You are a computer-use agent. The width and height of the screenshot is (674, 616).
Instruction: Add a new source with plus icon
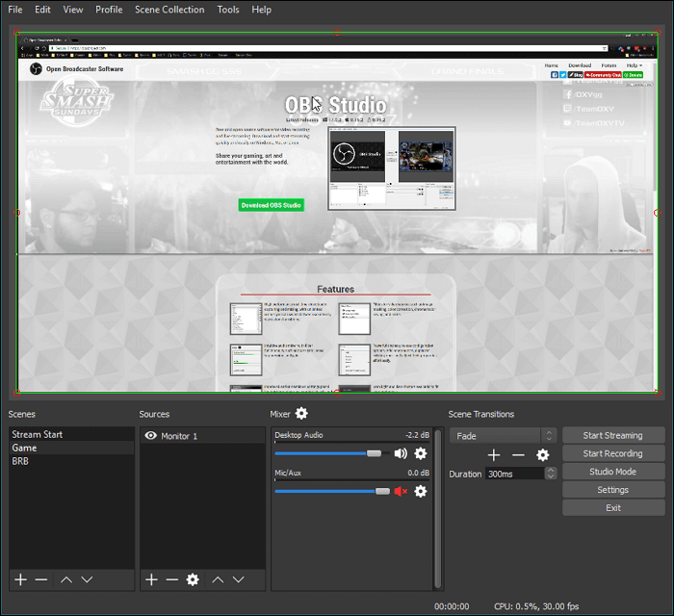pos(151,579)
